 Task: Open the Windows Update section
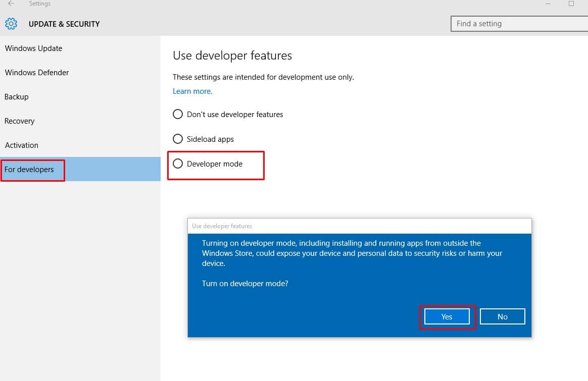point(33,48)
